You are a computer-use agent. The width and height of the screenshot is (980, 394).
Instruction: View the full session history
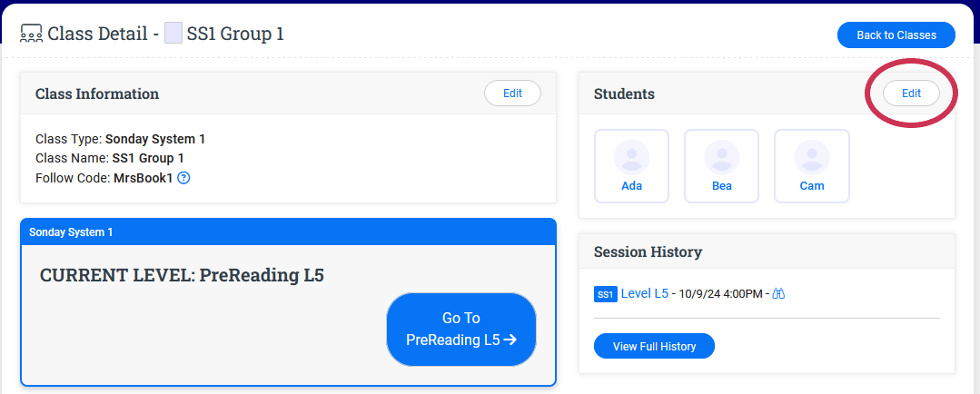(654, 346)
